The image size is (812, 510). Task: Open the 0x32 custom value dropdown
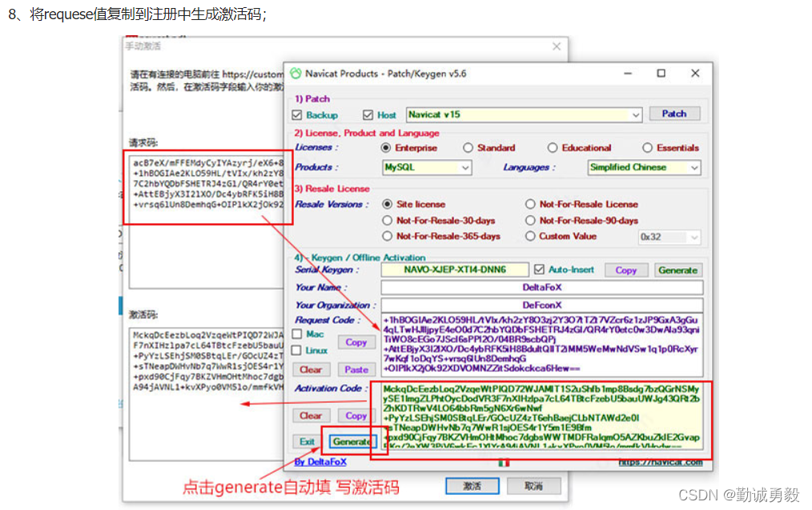point(694,237)
